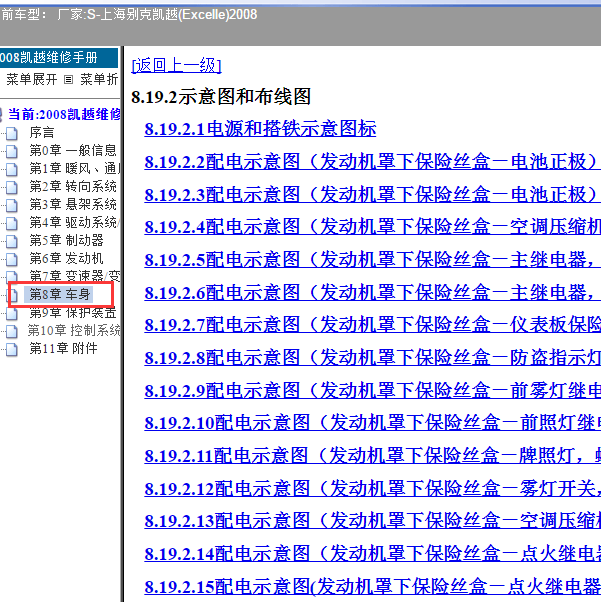Click the page icon beside 第10章 控制系统
Image resolution: width=601 pixels, height=602 pixels.
coord(12,331)
